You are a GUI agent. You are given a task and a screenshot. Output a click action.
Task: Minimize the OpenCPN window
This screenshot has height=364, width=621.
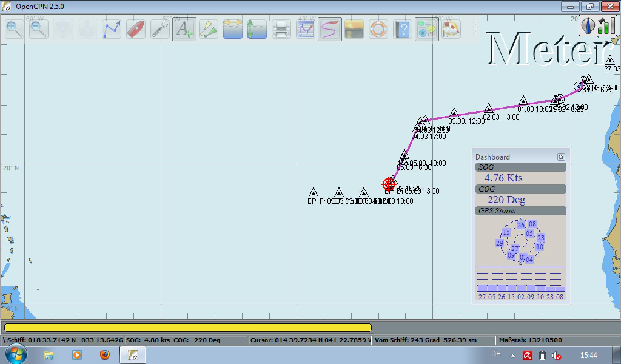570,7
